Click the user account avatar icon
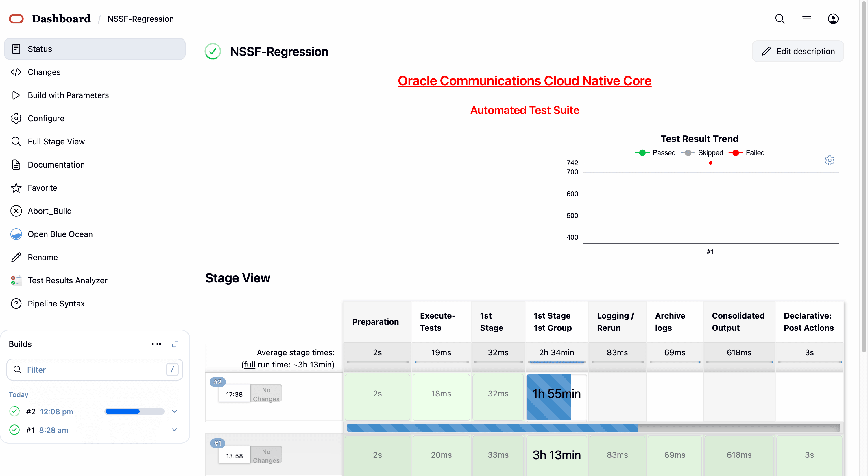Viewport: 868px width, 476px height. point(833,19)
